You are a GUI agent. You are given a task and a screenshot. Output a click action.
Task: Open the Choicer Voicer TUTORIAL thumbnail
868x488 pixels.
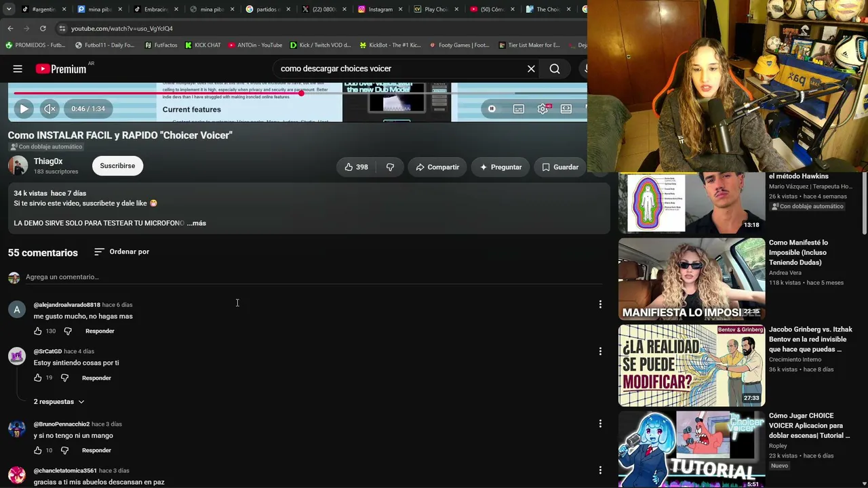(692, 449)
